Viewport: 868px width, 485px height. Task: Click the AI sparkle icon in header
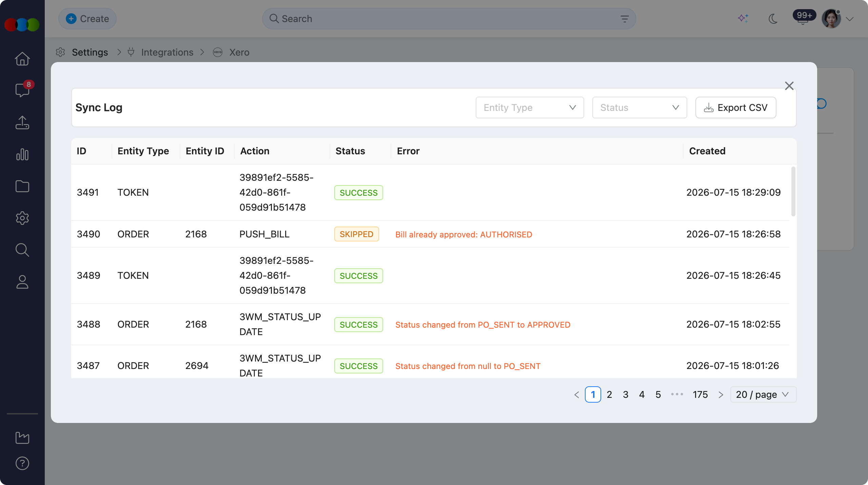[x=743, y=19]
